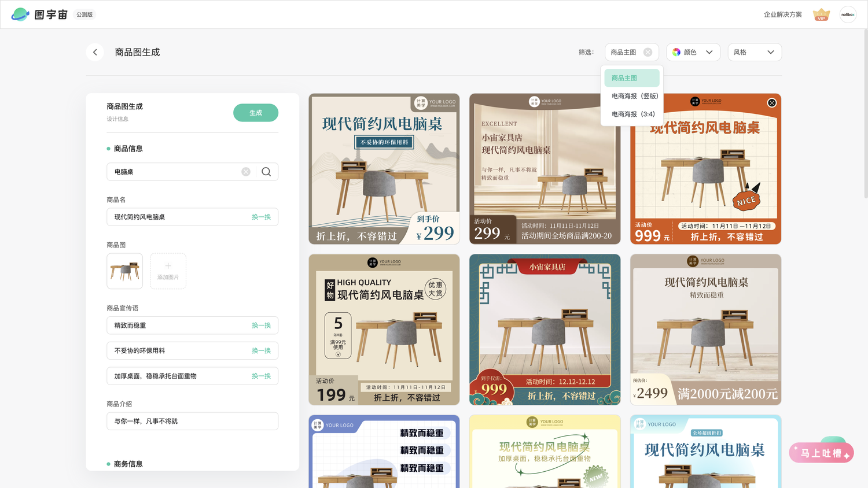Select the yellow NEW template
Image resolution: width=868 pixels, height=488 pixels.
[x=545, y=452]
